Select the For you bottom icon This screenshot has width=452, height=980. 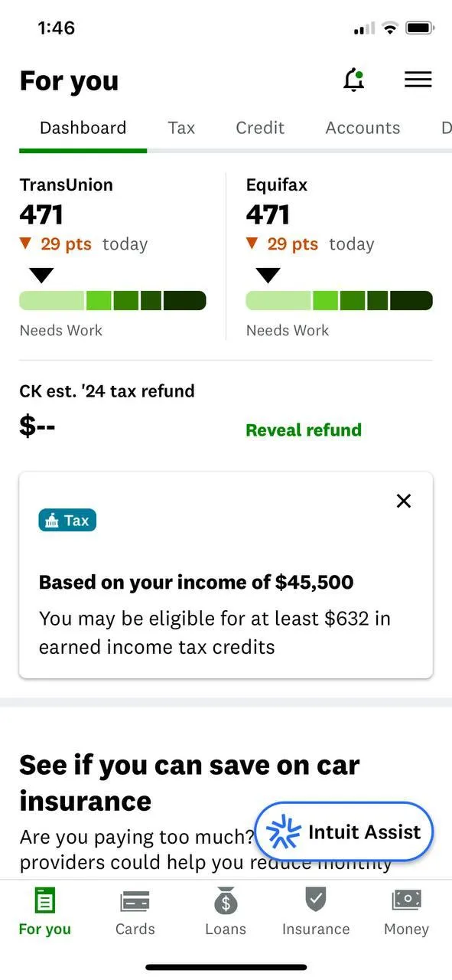point(45,901)
